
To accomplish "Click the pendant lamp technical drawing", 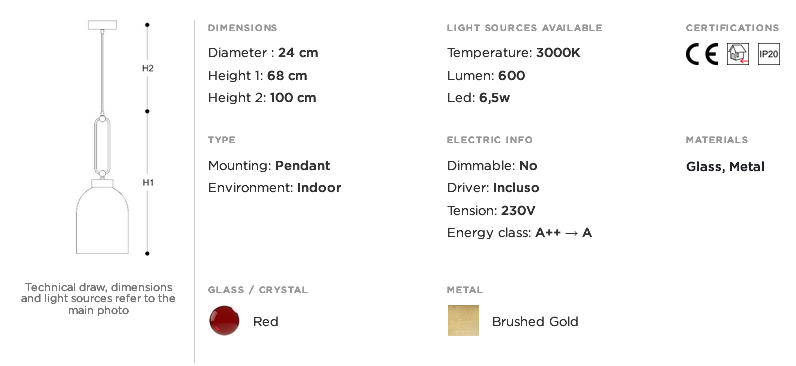I will (102, 137).
